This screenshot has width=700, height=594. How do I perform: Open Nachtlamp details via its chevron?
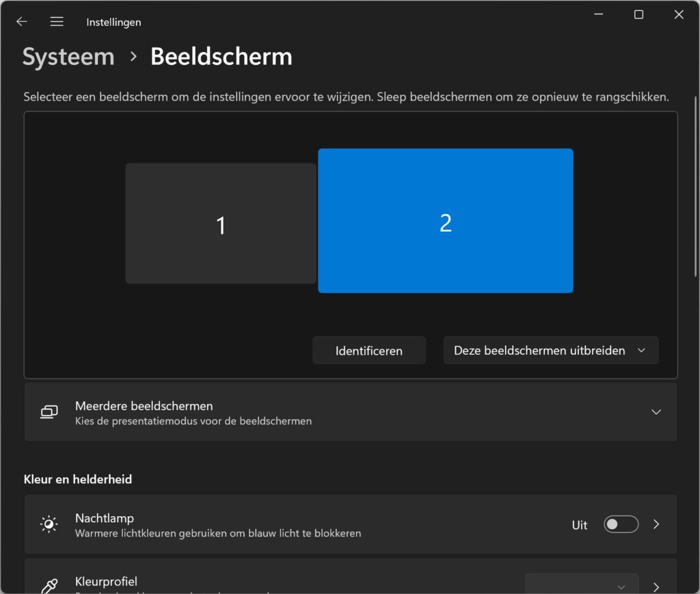656,524
